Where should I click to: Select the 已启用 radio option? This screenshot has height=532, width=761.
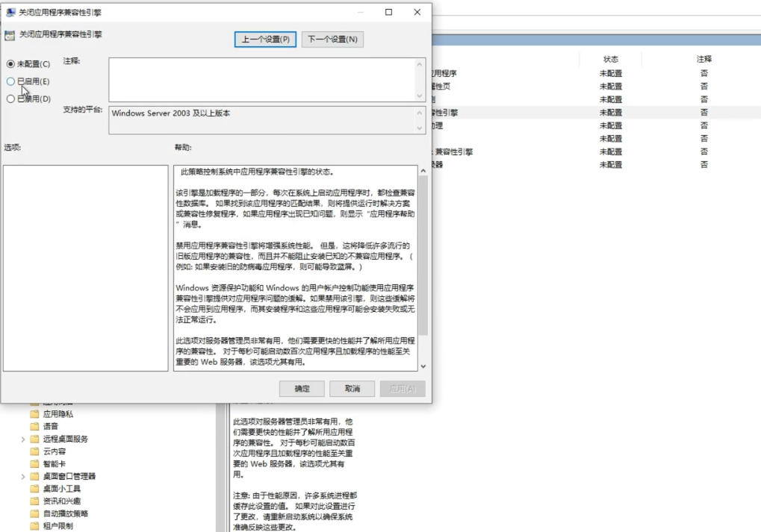[10, 81]
